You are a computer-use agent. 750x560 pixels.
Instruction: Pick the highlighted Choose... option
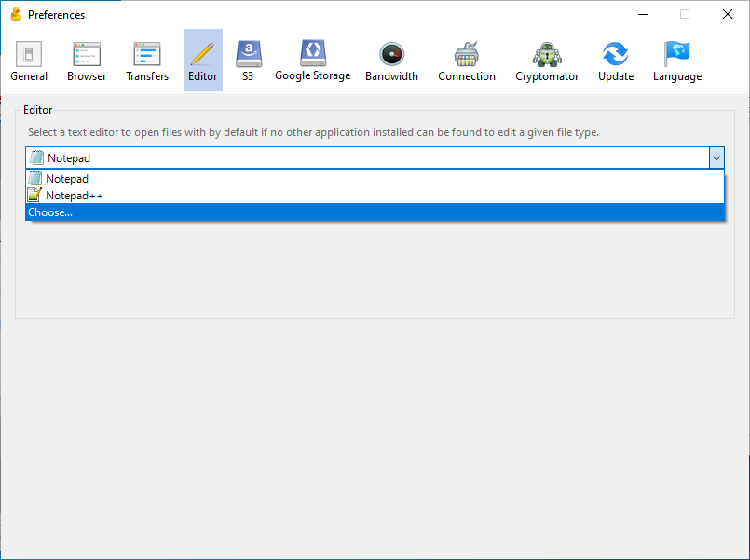pyautogui.click(x=50, y=212)
